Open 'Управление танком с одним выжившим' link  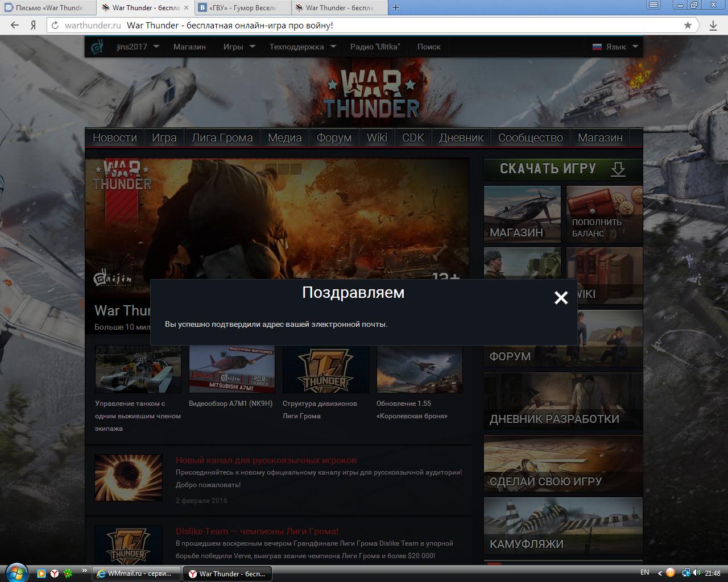pos(138,416)
